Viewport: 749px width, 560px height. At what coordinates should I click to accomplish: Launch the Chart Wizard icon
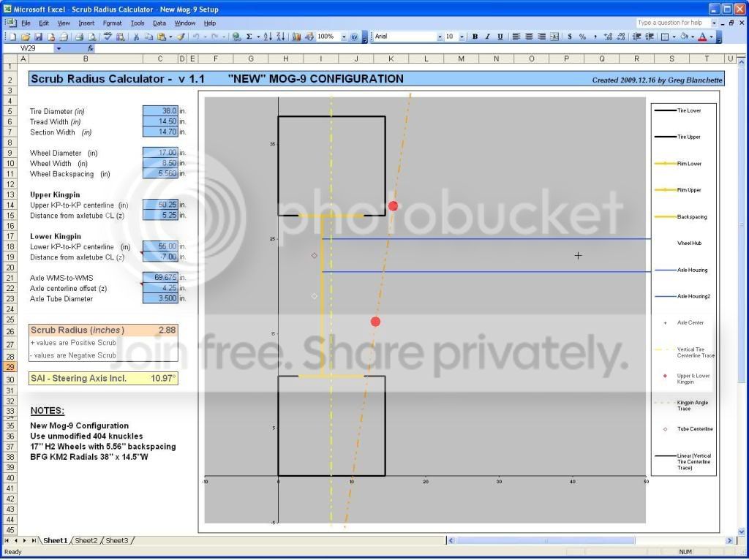(x=296, y=37)
